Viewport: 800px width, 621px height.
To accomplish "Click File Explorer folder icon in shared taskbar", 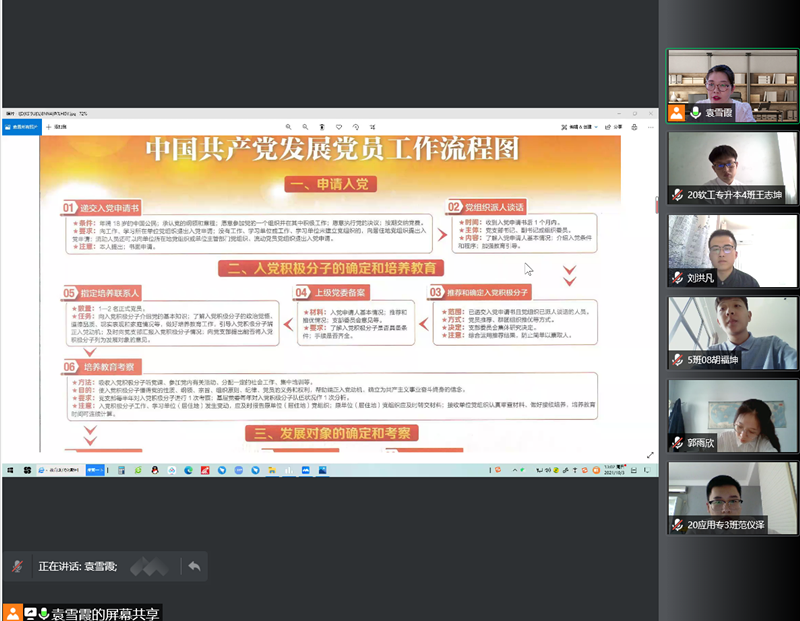I will (272, 470).
